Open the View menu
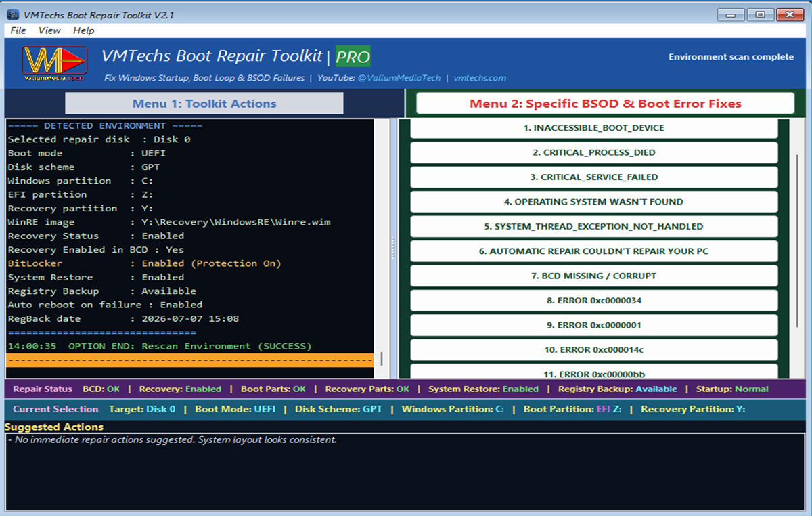 (49, 30)
